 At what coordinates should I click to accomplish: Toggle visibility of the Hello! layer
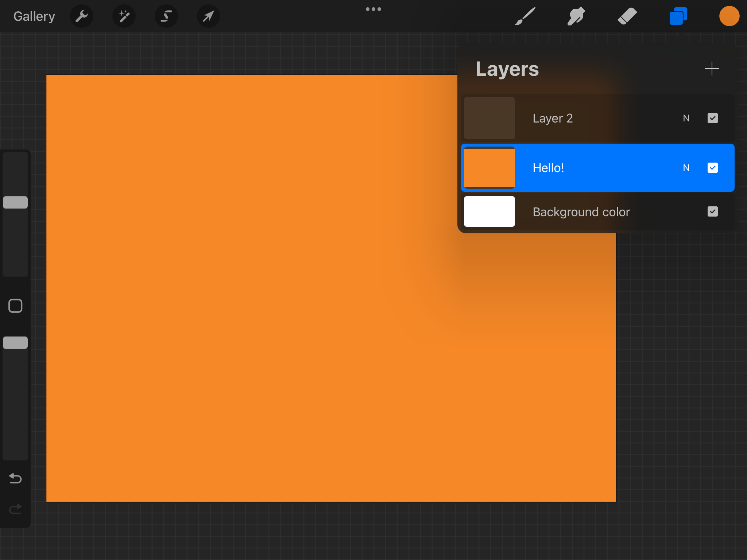(x=712, y=168)
